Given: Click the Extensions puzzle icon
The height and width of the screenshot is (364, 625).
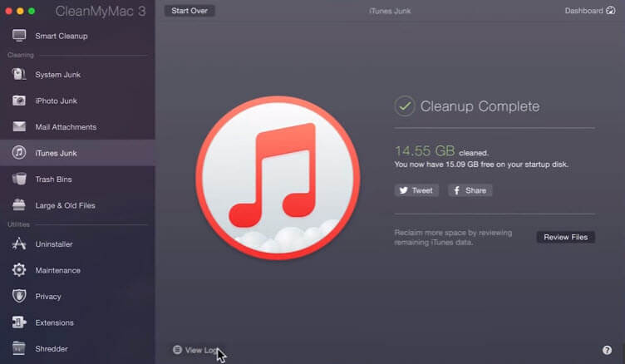Looking at the screenshot, I should tap(19, 322).
